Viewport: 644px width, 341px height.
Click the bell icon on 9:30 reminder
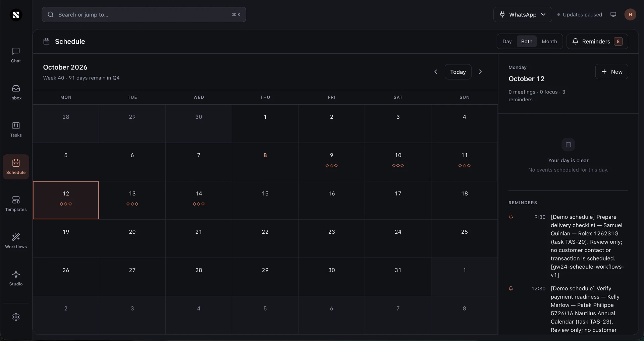pos(511,217)
